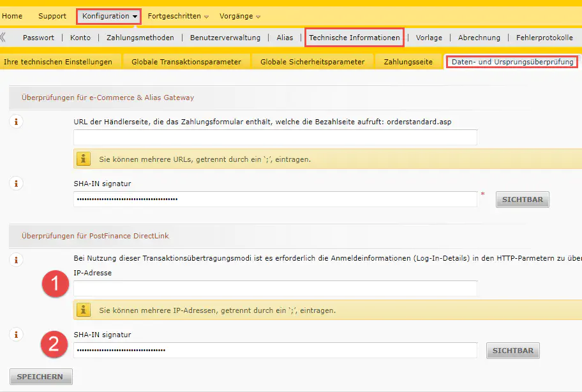
Task: Focus the IP-Adresse input field
Action: coord(275,289)
